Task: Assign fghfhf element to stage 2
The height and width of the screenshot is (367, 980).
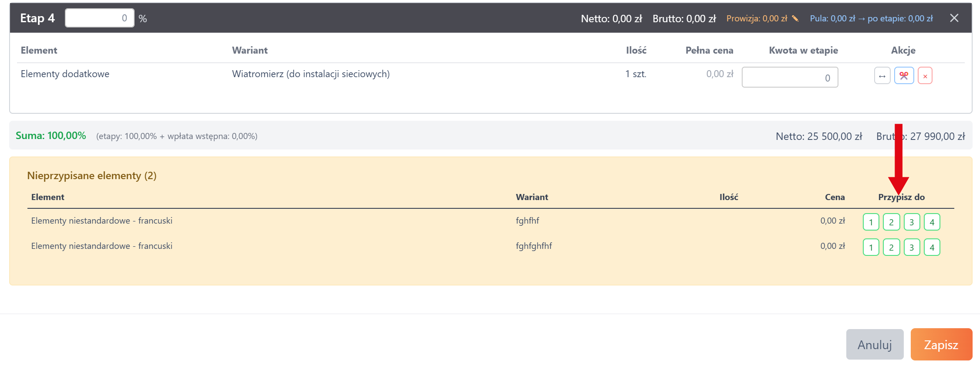Action: point(891,222)
